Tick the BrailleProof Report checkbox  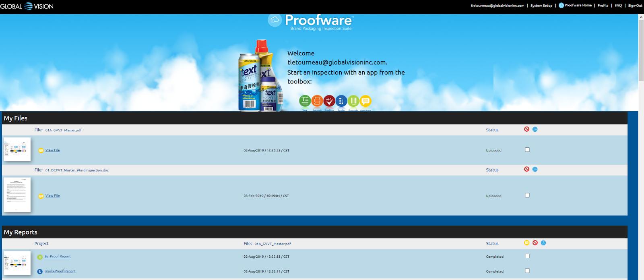(527, 271)
